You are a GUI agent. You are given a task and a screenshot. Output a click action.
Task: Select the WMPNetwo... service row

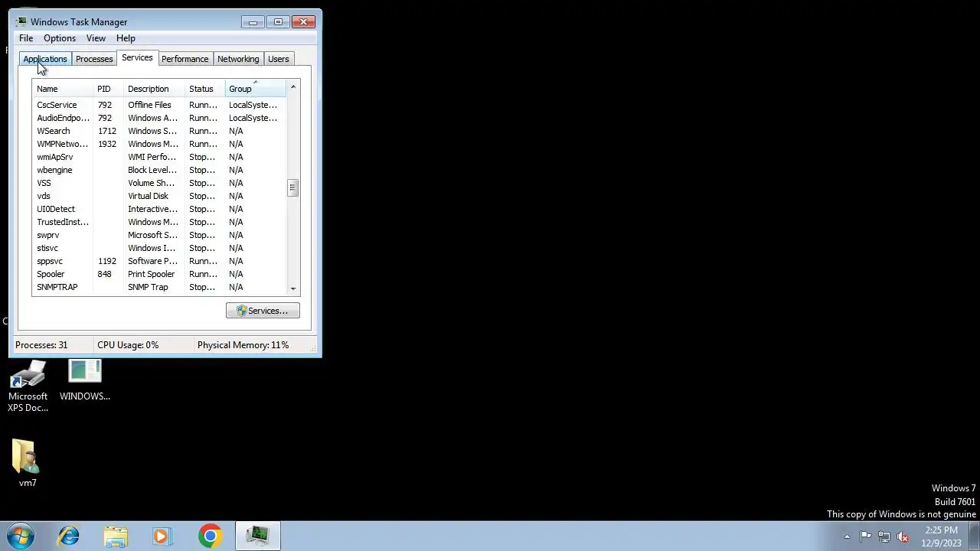159,144
